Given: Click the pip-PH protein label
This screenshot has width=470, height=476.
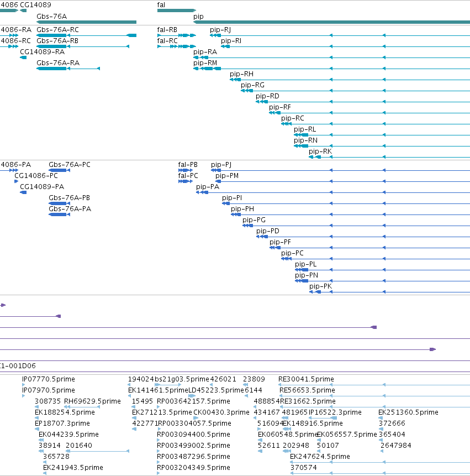Looking at the screenshot, I should tap(242, 209).
